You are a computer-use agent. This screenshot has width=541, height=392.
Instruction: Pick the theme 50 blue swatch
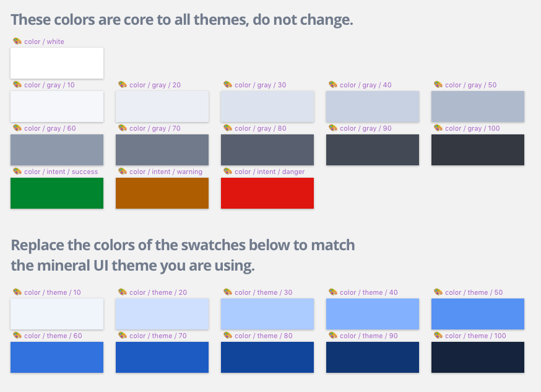pyautogui.click(x=478, y=314)
